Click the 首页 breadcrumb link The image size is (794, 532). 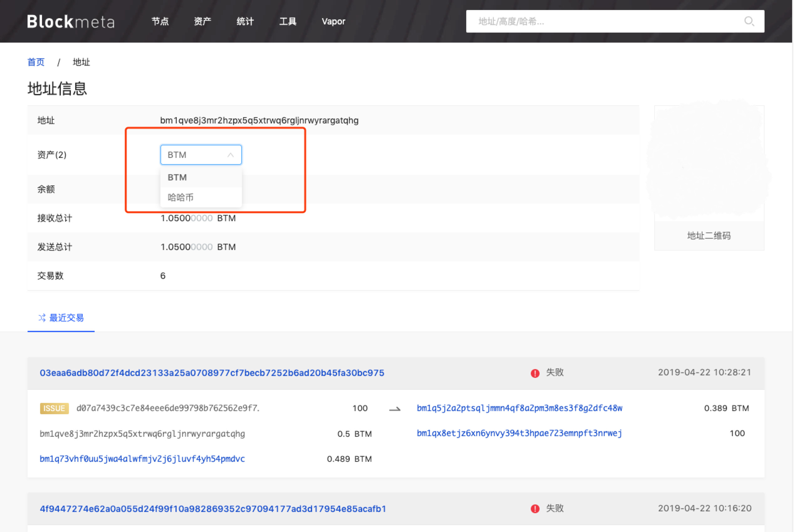(x=36, y=62)
